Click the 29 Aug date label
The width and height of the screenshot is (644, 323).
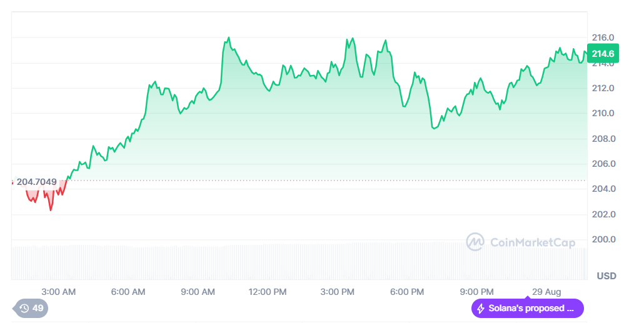(546, 292)
